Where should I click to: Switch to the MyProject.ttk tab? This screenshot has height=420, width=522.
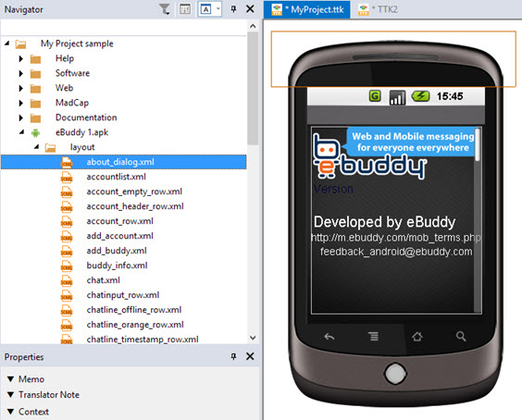point(307,9)
